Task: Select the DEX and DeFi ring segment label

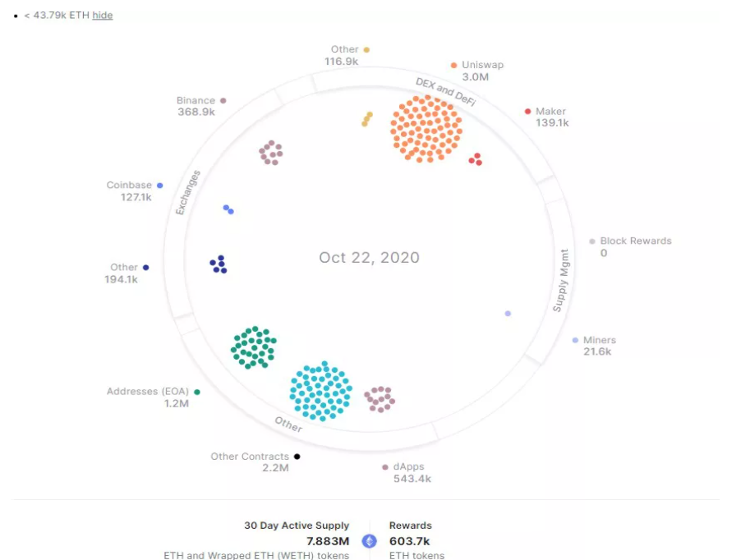Action: [x=445, y=92]
